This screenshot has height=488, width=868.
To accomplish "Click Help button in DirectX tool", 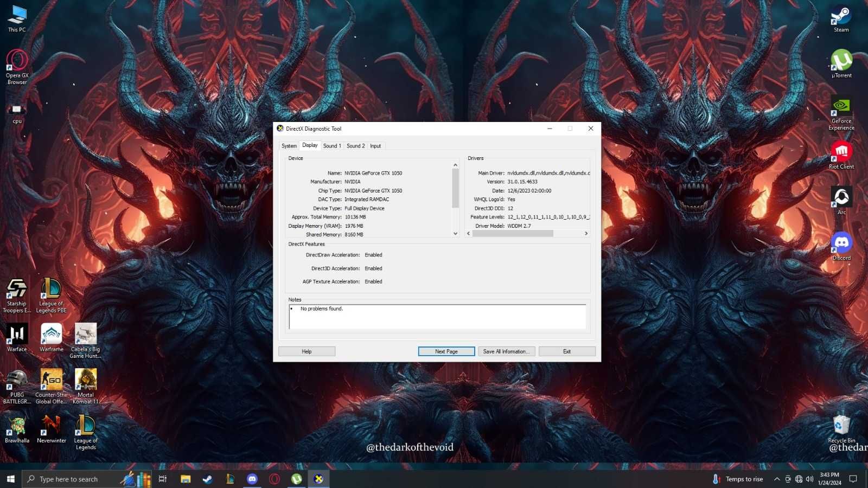I will click(307, 351).
